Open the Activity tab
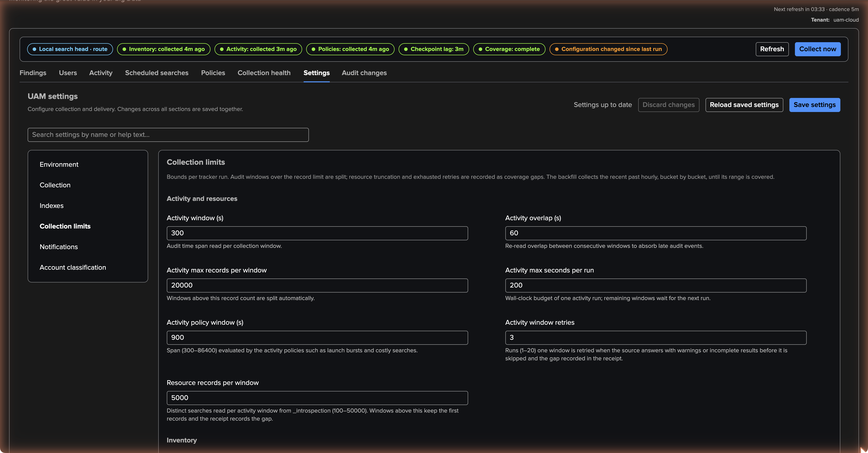This screenshot has width=868, height=453. point(101,73)
